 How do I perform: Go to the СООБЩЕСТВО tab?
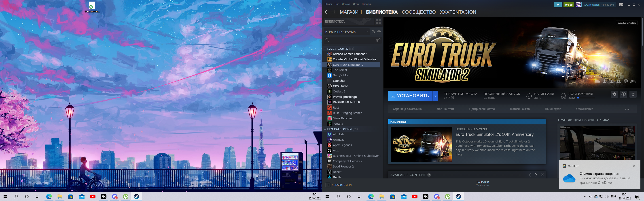tap(419, 12)
